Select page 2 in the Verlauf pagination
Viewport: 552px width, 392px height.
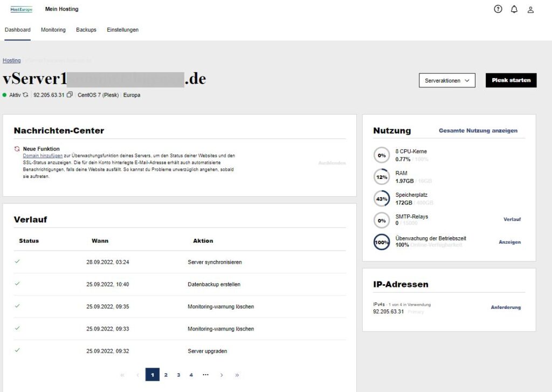[165, 375]
